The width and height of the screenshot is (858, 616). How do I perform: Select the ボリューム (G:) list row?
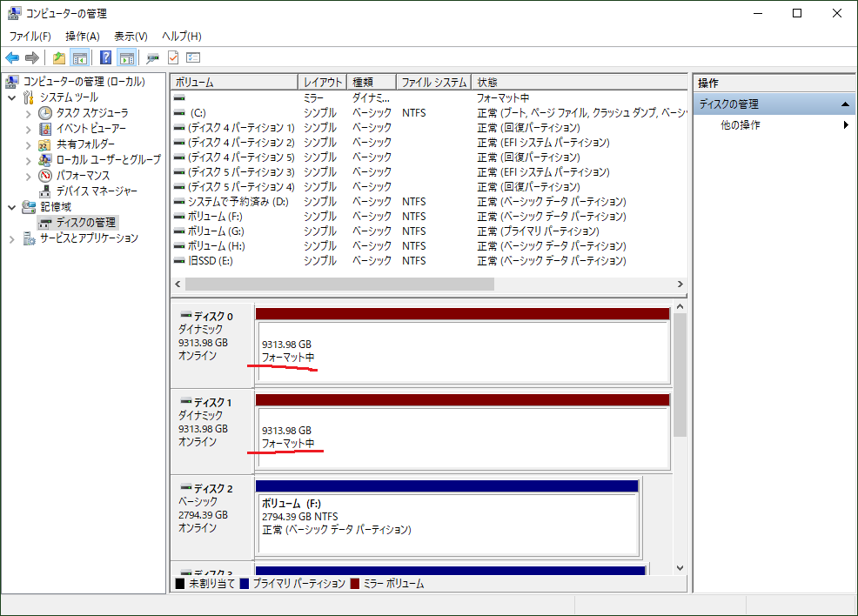tap(429, 231)
